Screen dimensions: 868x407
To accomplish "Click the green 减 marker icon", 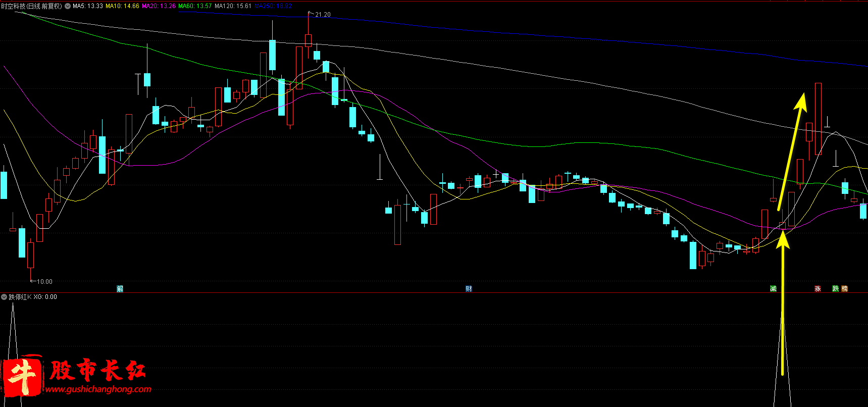I will pos(773,289).
